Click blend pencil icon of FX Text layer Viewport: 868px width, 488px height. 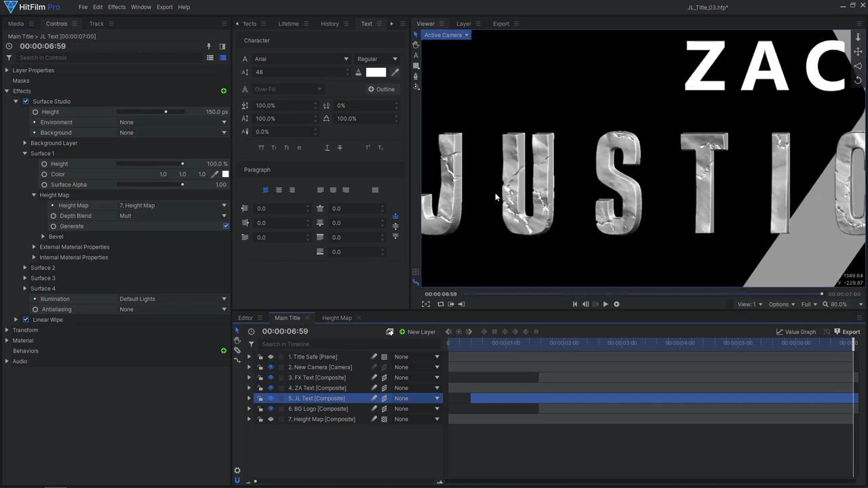(374, 378)
